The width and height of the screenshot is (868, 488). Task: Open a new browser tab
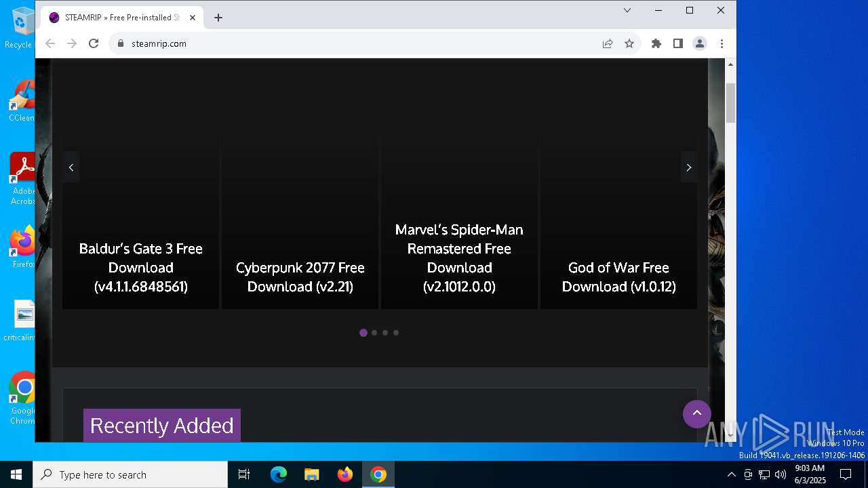pos(218,18)
